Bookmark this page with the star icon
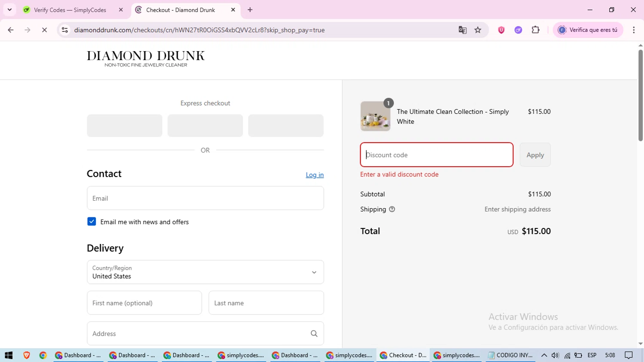Screen dimensions: 644x362 478,30
